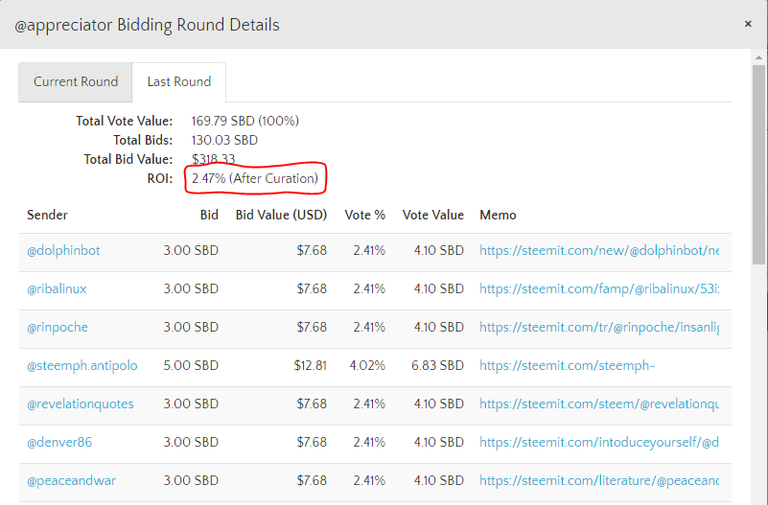Open the steemph- memo URL
This screenshot has height=505, width=768.
[x=567, y=366]
